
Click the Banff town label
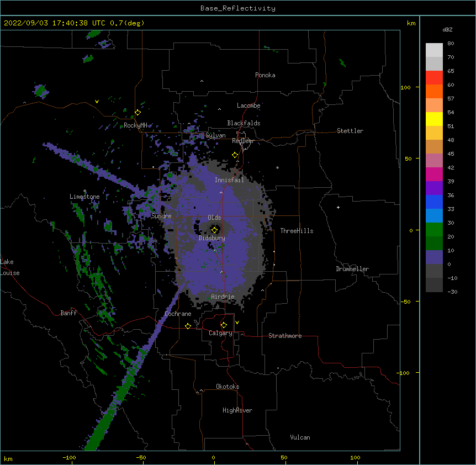[x=68, y=313]
